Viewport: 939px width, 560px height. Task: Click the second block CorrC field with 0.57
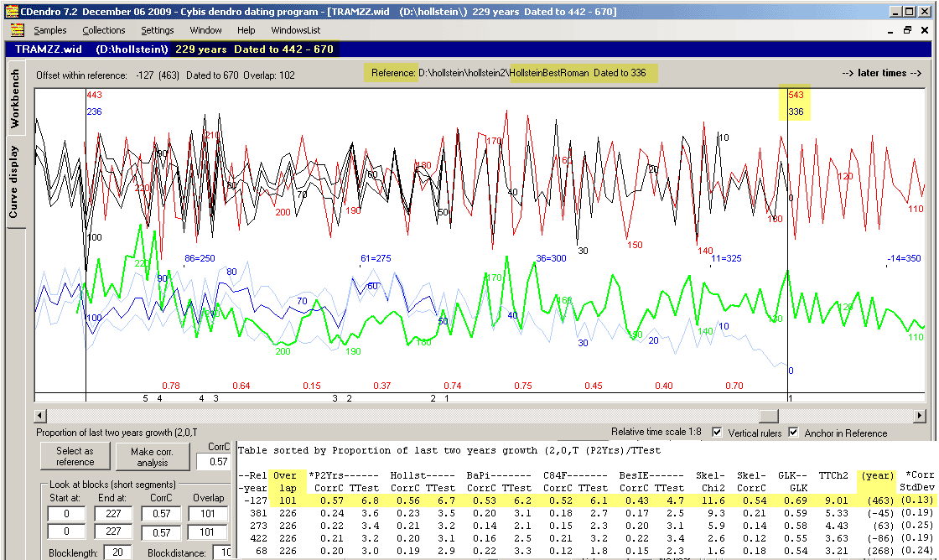tap(161, 531)
